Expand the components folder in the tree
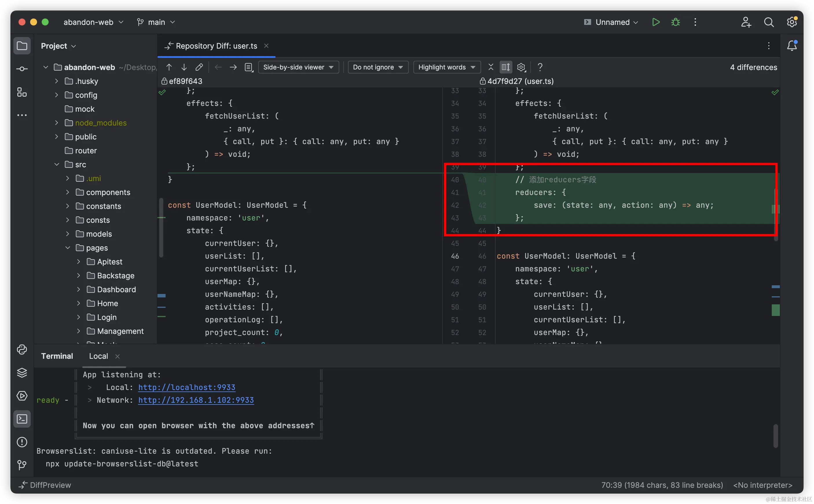The image size is (814, 504). [x=68, y=192]
